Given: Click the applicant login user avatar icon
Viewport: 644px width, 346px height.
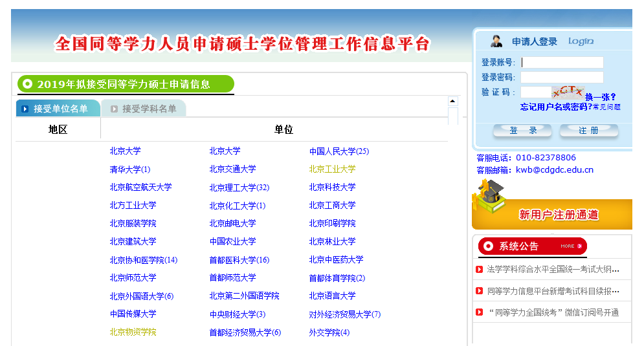Looking at the screenshot, I should tap(496, 41).
